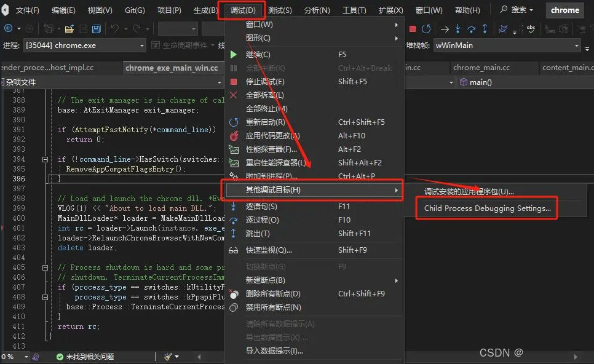Select 逐过程(O) in the debug menu
Image resolution: width=594 pixels, height=364 pixels.
314,220
